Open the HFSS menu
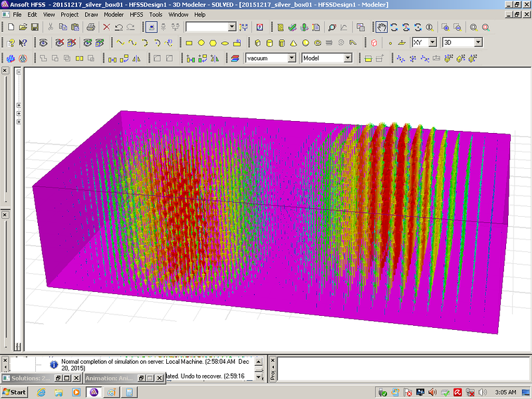The image size is (532, 399). pyautogui.click(x=137, y=14)
